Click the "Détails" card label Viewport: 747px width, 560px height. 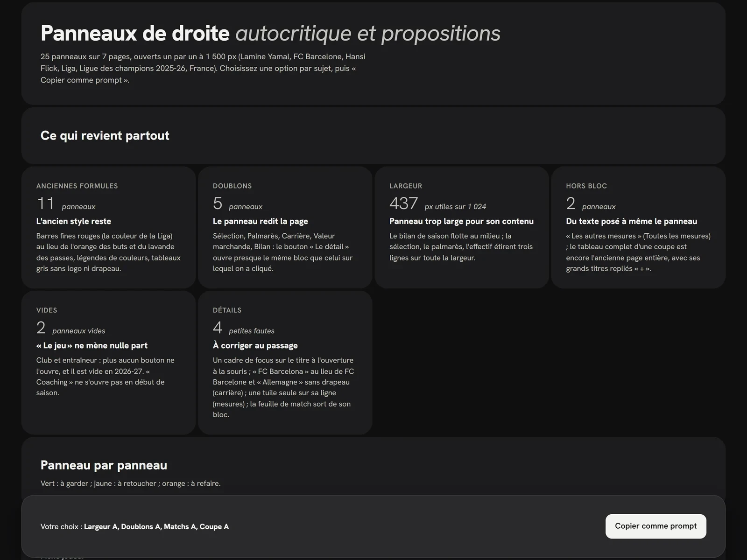pyautogui.click(x=227, y=310)
